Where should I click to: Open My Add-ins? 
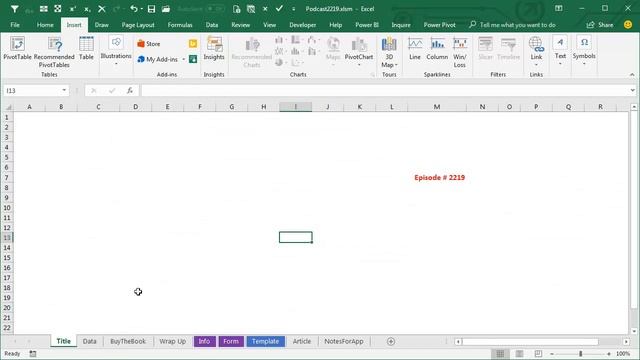click(158, 59)
